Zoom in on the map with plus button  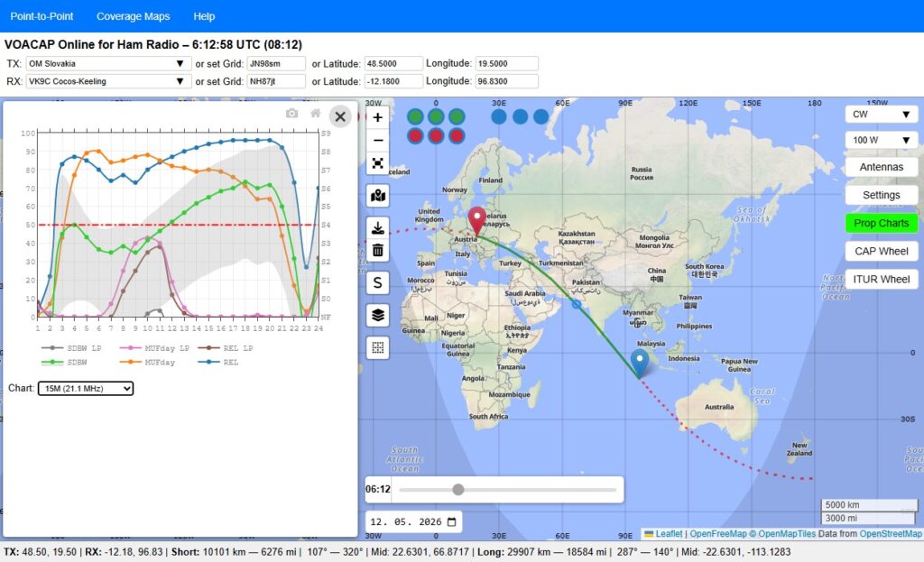pyautogui.click(x=378, y=117)
